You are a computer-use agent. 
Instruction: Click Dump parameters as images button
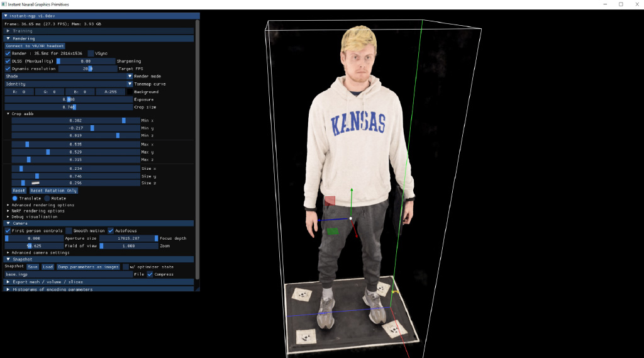88,267
